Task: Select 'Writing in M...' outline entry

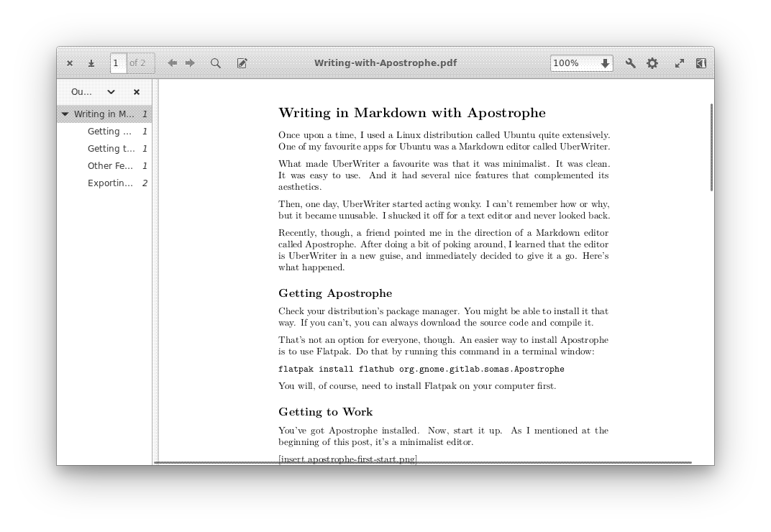Action: click(x=104, y=114)
